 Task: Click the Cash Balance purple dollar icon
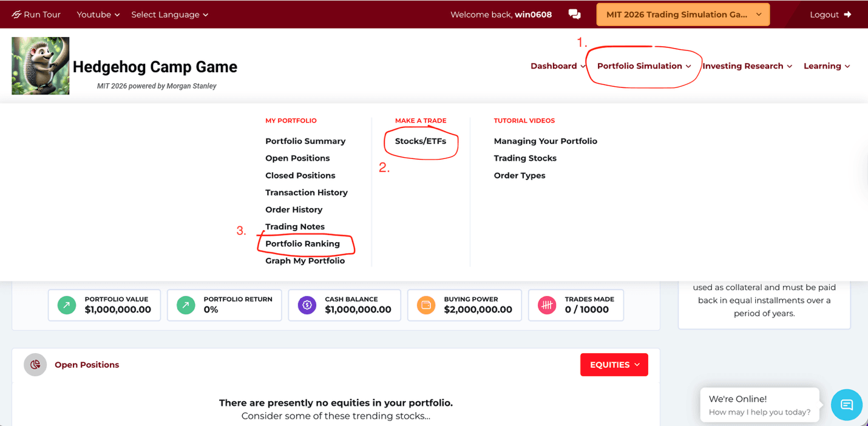(307, 305)
